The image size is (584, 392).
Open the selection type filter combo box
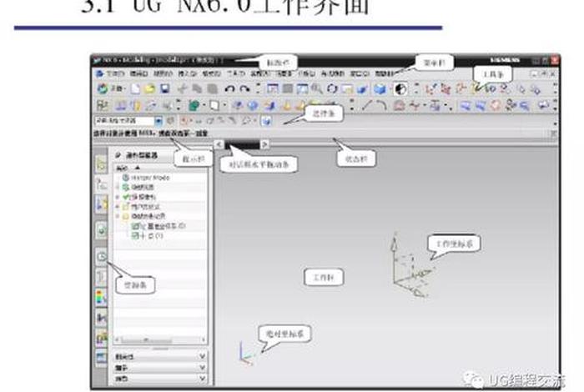[128, 121]
